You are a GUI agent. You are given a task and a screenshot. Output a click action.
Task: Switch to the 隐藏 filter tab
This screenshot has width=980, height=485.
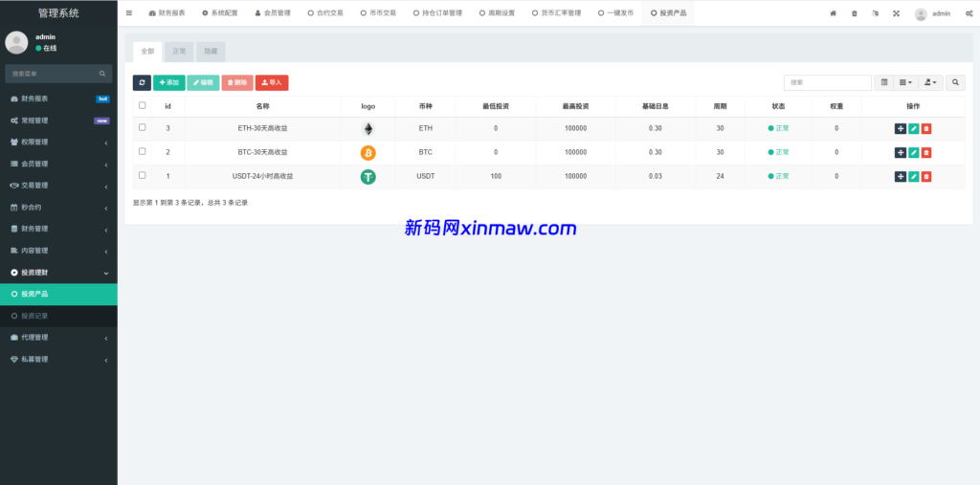(211, 52)
